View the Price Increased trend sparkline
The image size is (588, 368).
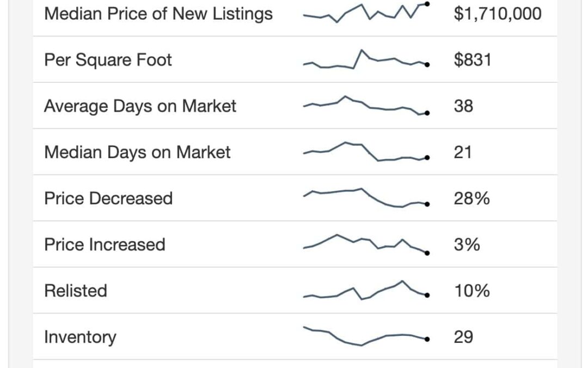point(366,244)
